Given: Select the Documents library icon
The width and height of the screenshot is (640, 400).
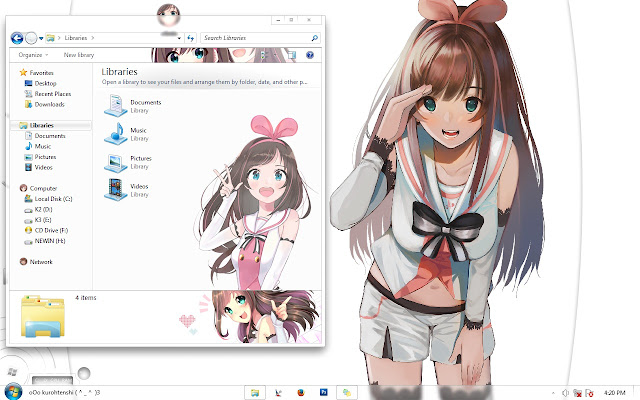Looking at the screenshot, I should [x=116, y=106].
